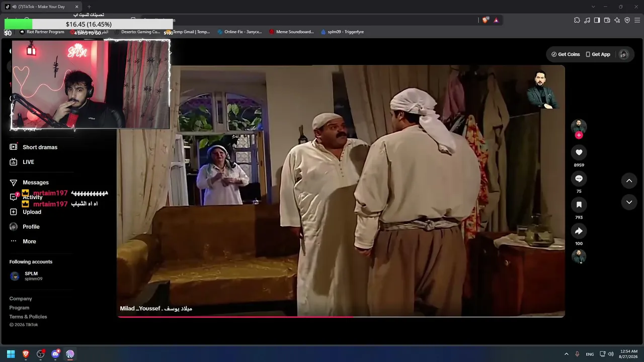This screenshot has width=644, height=362.
Task: Open network settings tray icon
Action: (602, 354)
